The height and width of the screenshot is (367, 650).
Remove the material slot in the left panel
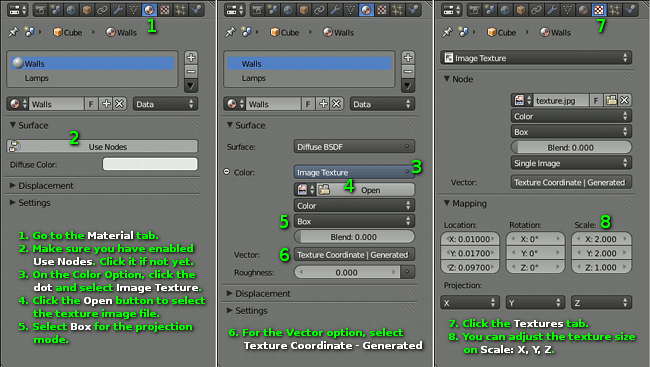click(x=191, y=71)
